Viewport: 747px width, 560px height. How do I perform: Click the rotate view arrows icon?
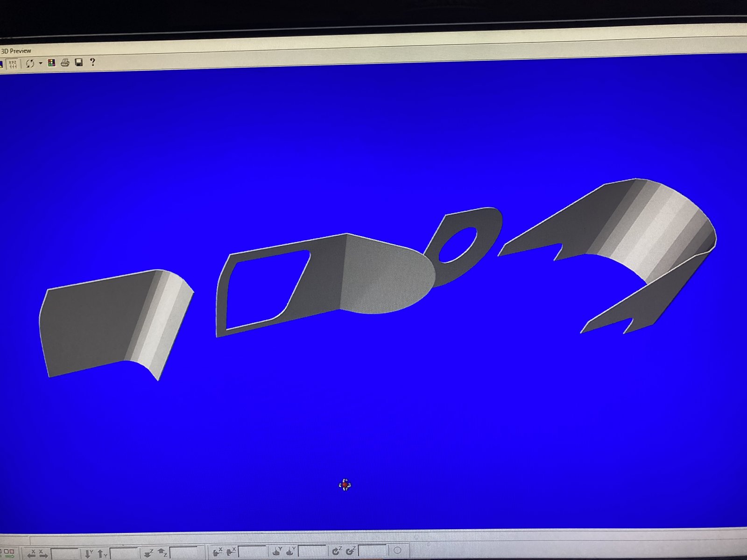tap(30, 63)
